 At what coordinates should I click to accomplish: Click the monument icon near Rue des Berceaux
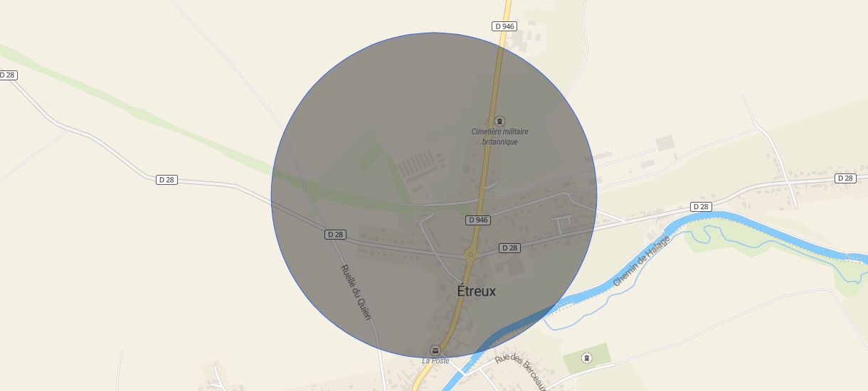click(586, 358)
